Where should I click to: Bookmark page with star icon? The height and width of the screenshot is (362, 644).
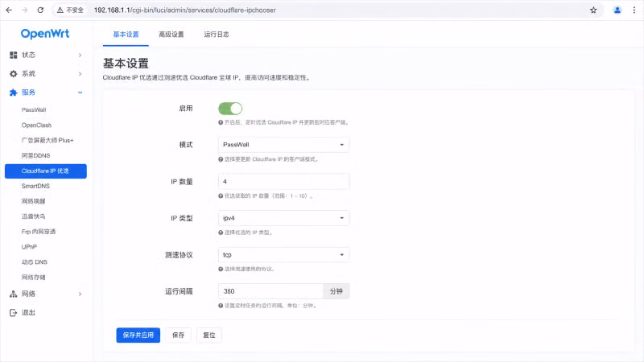[x=593, y=10]
